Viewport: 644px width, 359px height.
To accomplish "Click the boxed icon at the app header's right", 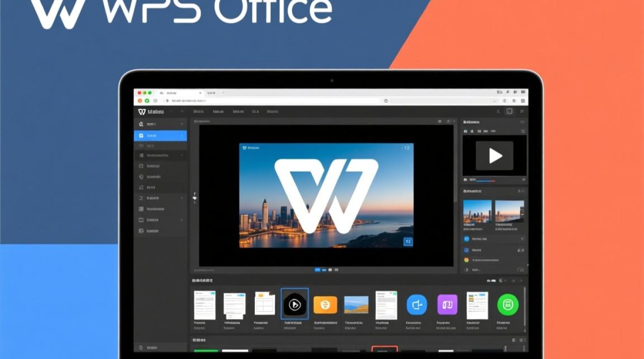I will coord(509,112).
